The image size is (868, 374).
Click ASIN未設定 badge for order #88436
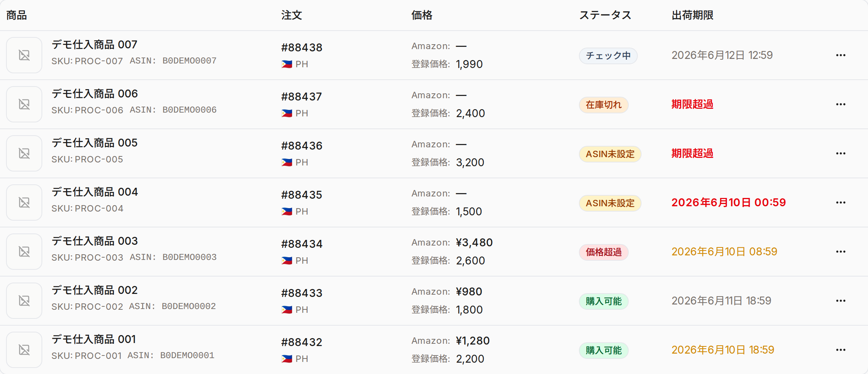pos(610,154)
